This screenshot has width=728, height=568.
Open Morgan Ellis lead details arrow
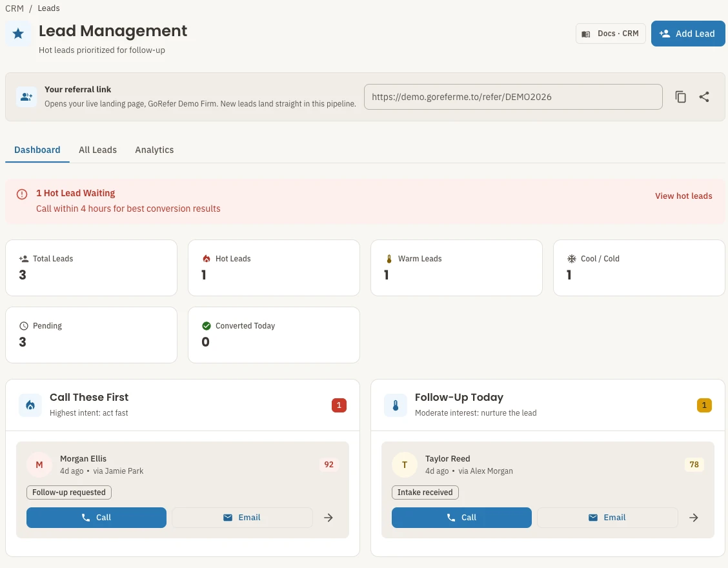[329, 518]
